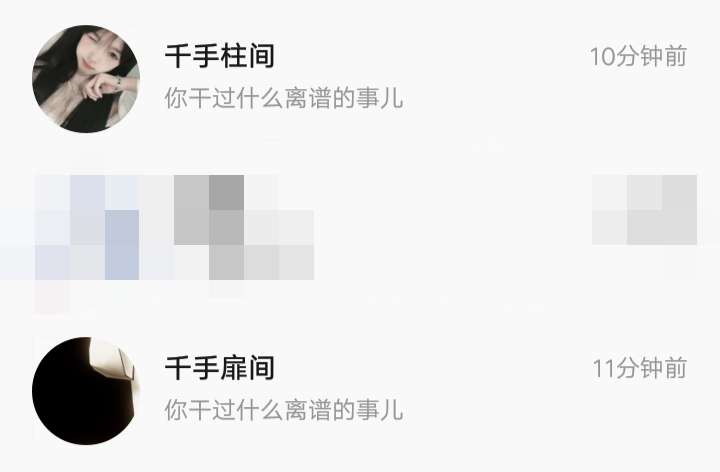Viewport: 720px width, 472px height.
Task: Click the word 离谱 in the first message
Action: [x=308, y=98]
